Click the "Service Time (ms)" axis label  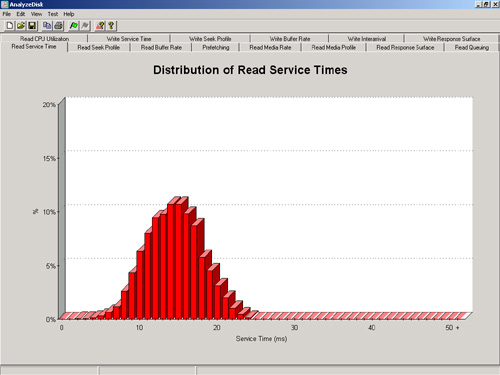pyautogui.click(x=261, y=339)
